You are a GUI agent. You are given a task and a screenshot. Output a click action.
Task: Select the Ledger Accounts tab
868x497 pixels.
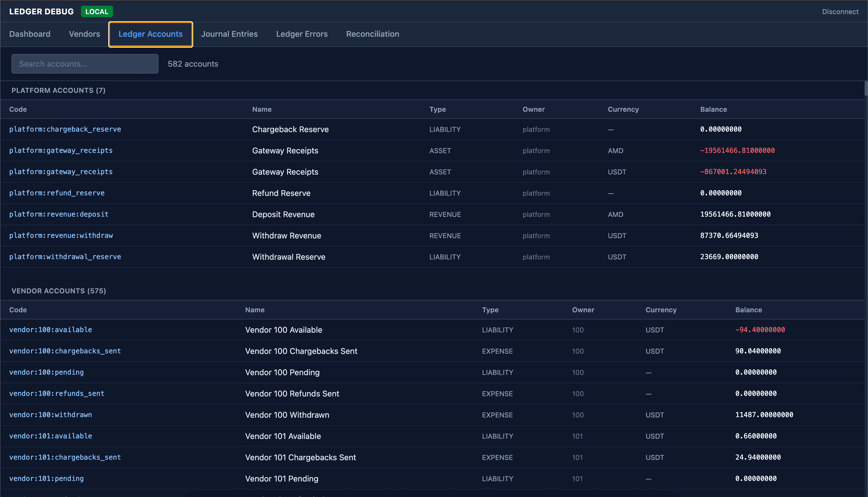click(x=150, y=34)
